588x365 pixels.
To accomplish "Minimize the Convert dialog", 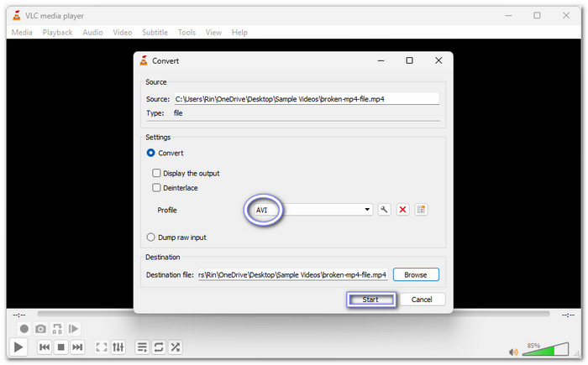I will 381,60.
